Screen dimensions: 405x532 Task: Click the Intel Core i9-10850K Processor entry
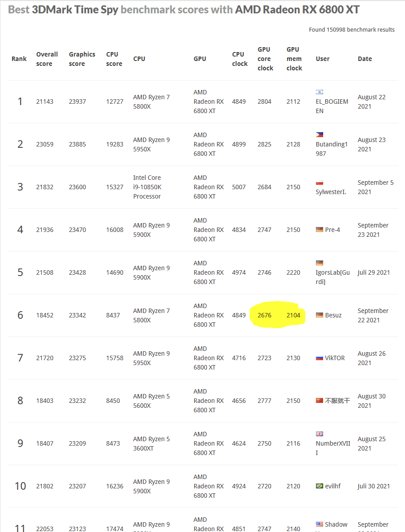point(147,187)
